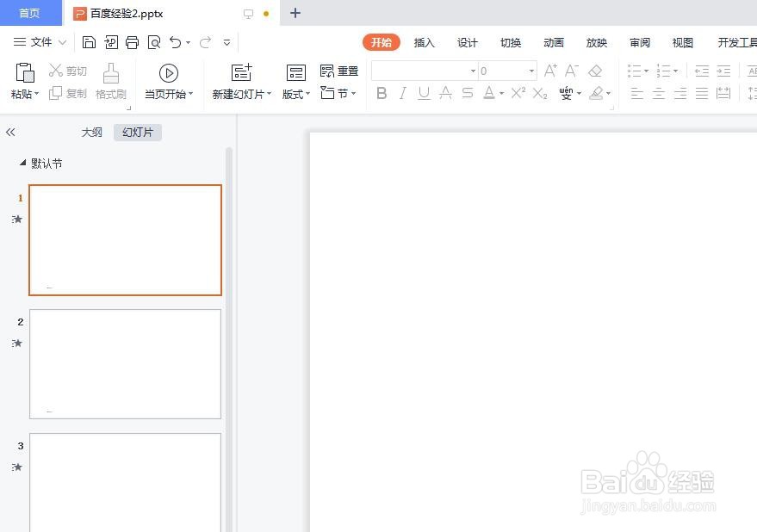Image resolution: width=757 pixels, height=532 pixels.
Task: Click the Text Shadow icon beside Underline
Action: [x=445, y=93]
